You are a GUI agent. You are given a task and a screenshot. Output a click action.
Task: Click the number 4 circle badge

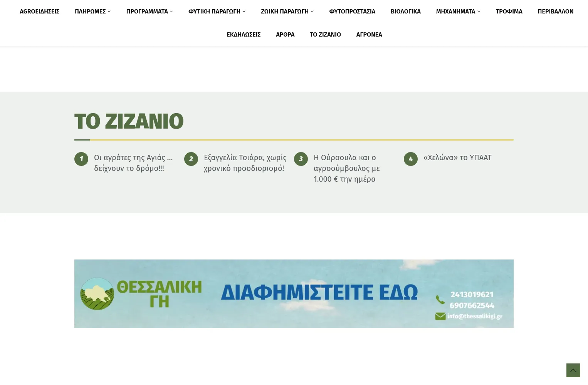(411, 159)
